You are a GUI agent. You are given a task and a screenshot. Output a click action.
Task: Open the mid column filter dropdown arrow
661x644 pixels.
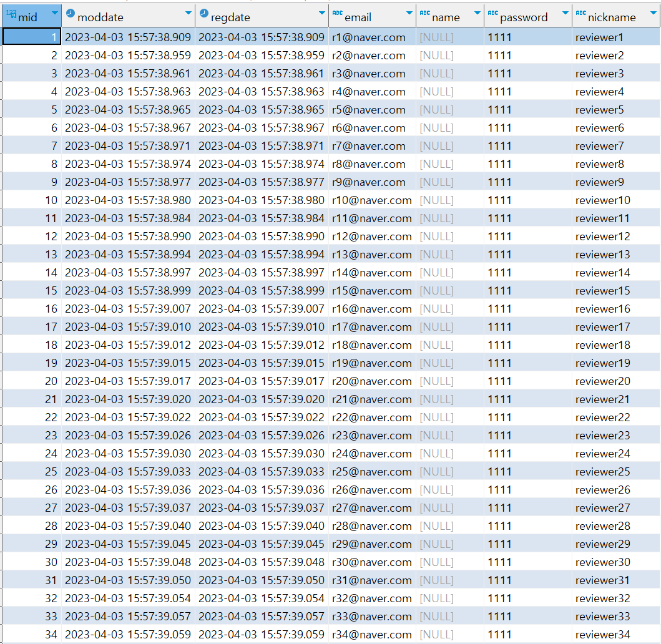(x=55, y=13)
